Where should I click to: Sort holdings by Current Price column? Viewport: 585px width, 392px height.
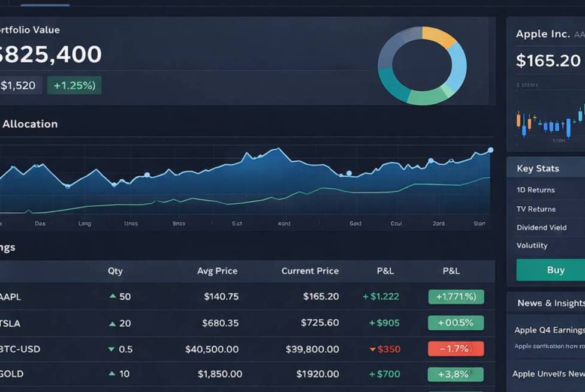pos(310,271)
